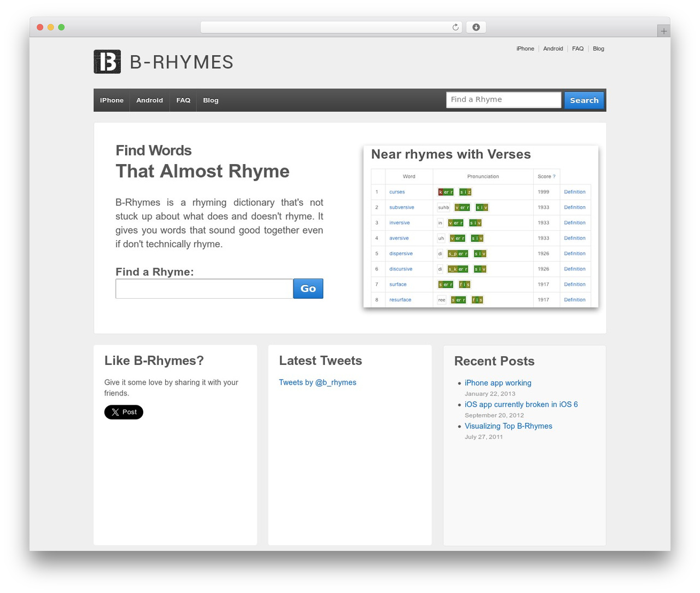The width and height of the screenshot is (700, 593).
Task: Click the 'Find Words' heading text
Action: point(154,150)
